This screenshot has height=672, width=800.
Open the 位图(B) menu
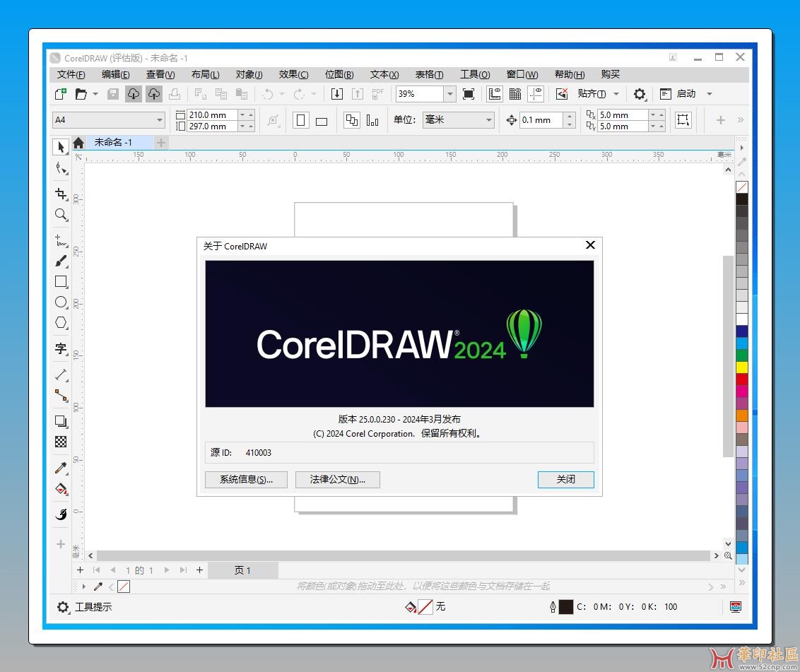coord(339,74)
